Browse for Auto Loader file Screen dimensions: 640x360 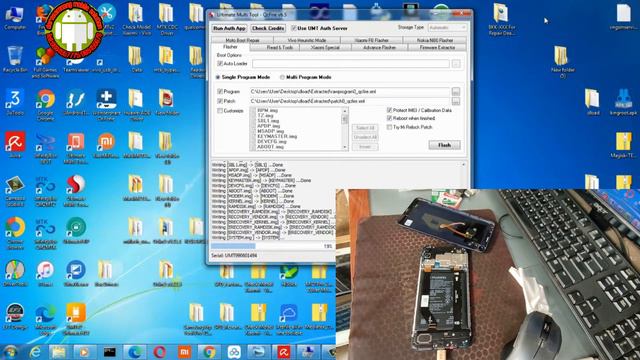tap(456, 64)
